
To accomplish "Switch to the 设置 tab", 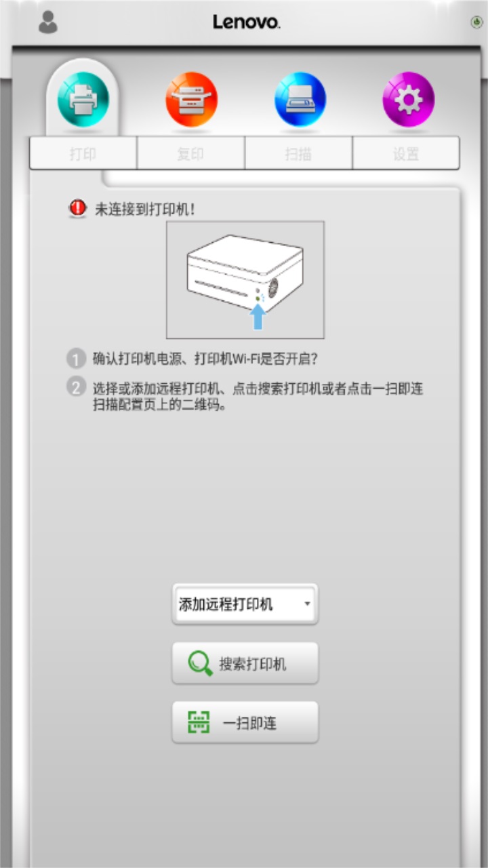I will 406,153.
